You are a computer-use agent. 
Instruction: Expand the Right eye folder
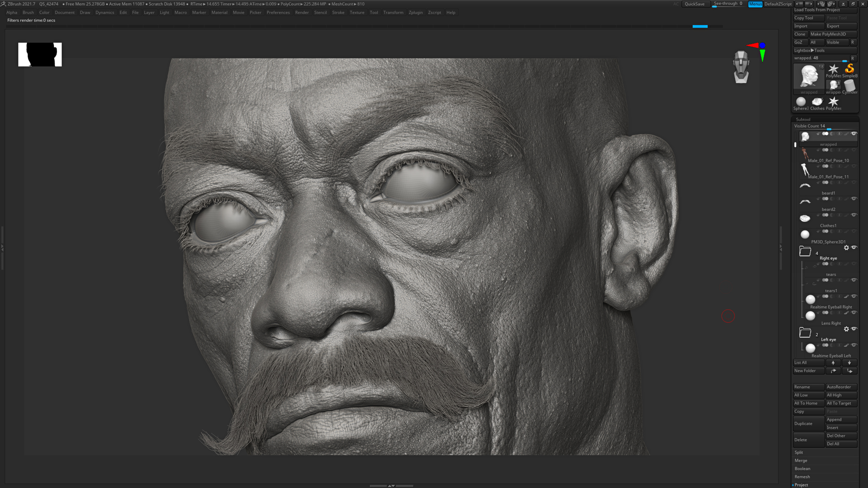point(805,251)
